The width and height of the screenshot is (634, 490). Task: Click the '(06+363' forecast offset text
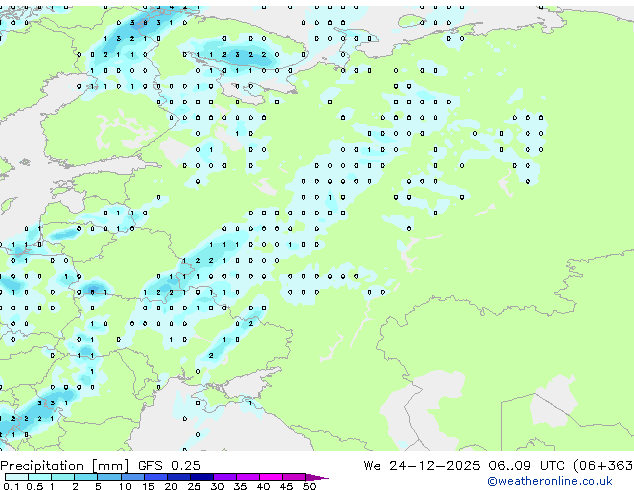(x=603, y=466)
